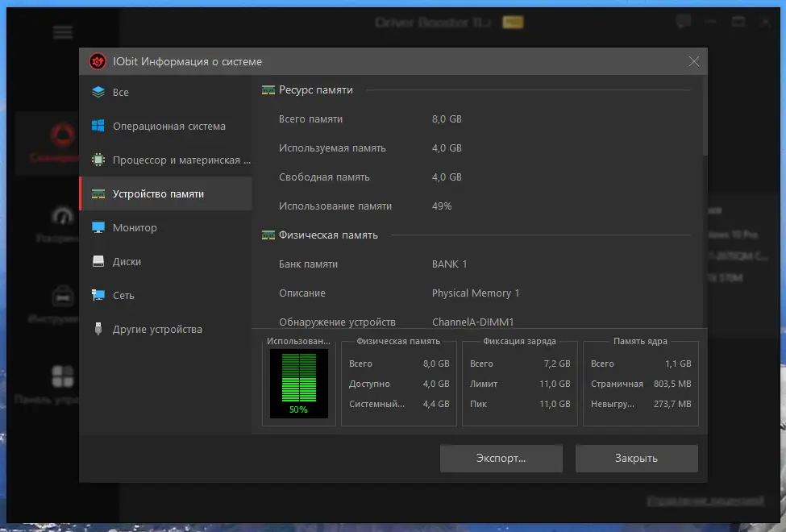
Task: Open the hamburger menu icon top left
Action: pos(63,32)
